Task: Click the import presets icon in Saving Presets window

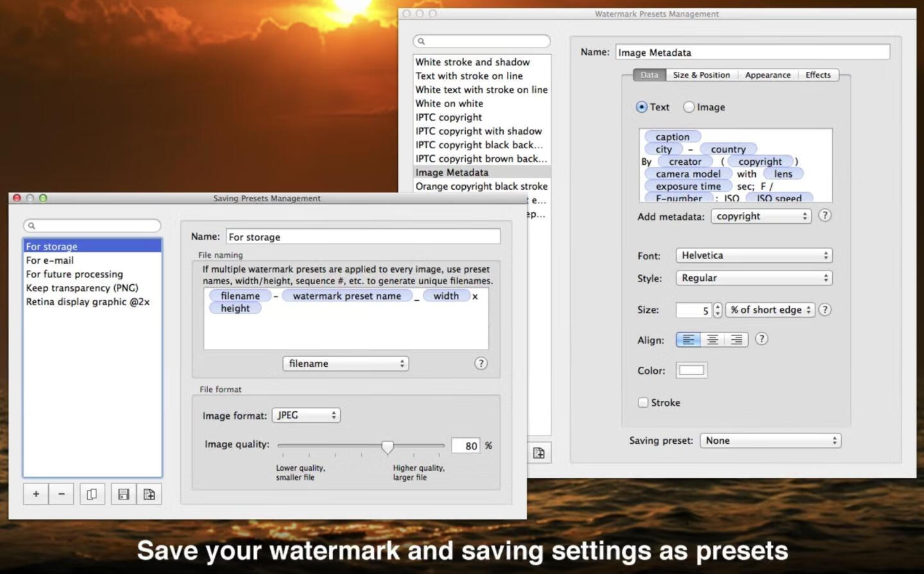Action: coord(149,494)
